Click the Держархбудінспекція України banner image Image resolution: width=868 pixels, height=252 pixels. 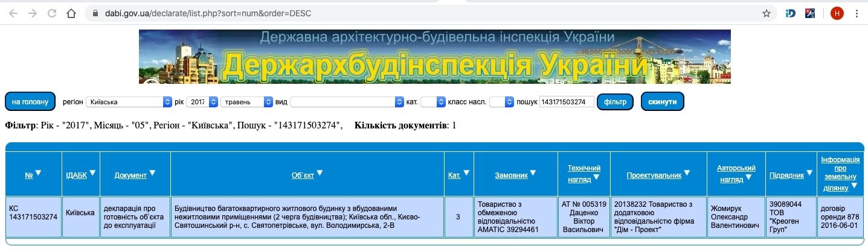434,57
